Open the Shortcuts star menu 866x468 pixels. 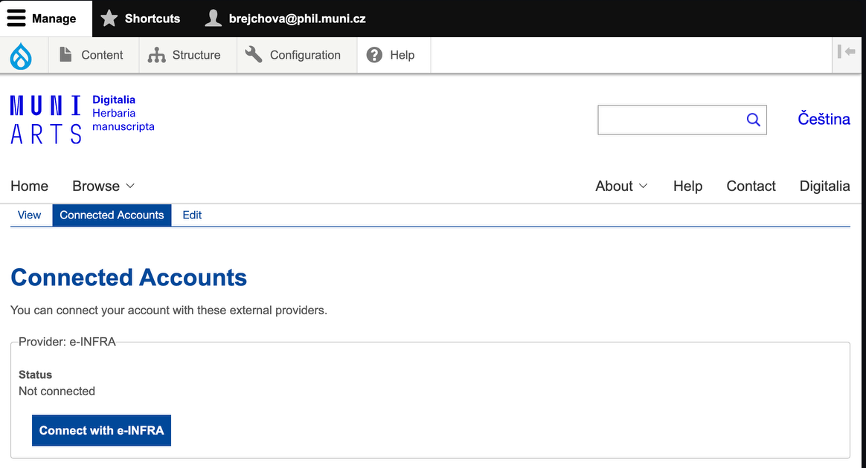click(141, 19)
